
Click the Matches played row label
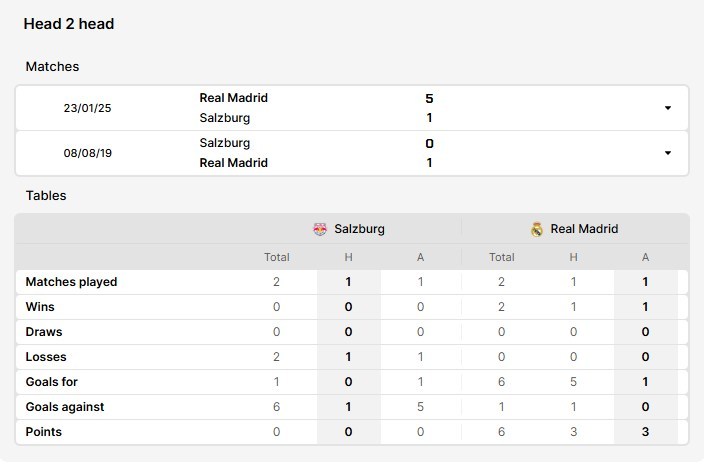[71, 282]
